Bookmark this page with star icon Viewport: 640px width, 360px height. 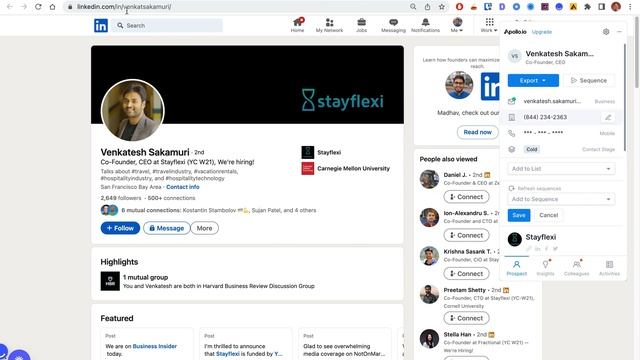point(442,7)
